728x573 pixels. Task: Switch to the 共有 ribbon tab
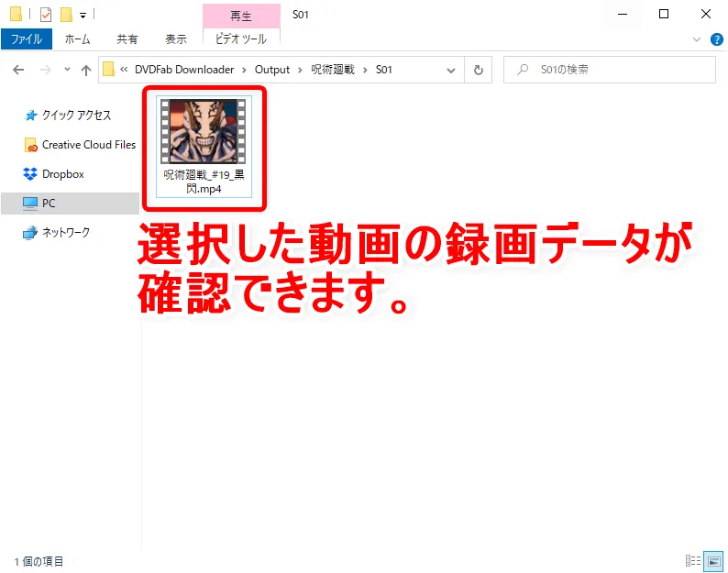point(127,39)
